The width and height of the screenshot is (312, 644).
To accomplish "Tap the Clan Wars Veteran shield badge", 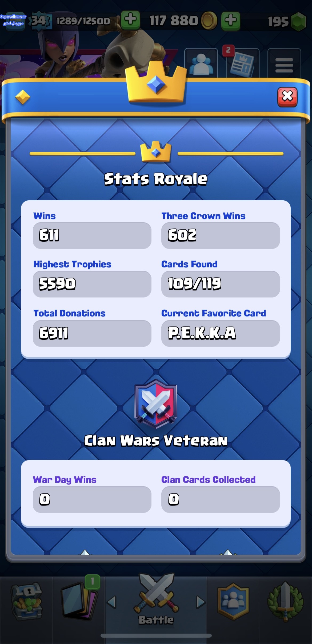I will tap(156, 404).
